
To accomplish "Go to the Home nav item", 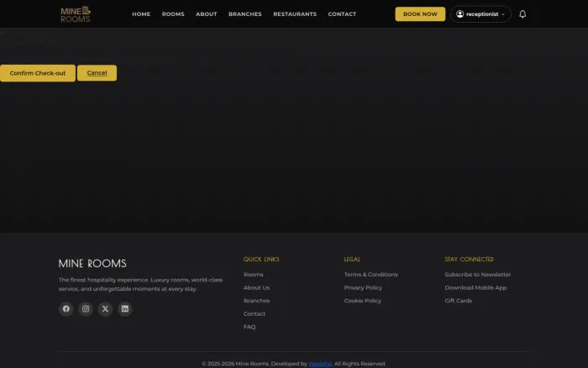I will tap(141, 14).
